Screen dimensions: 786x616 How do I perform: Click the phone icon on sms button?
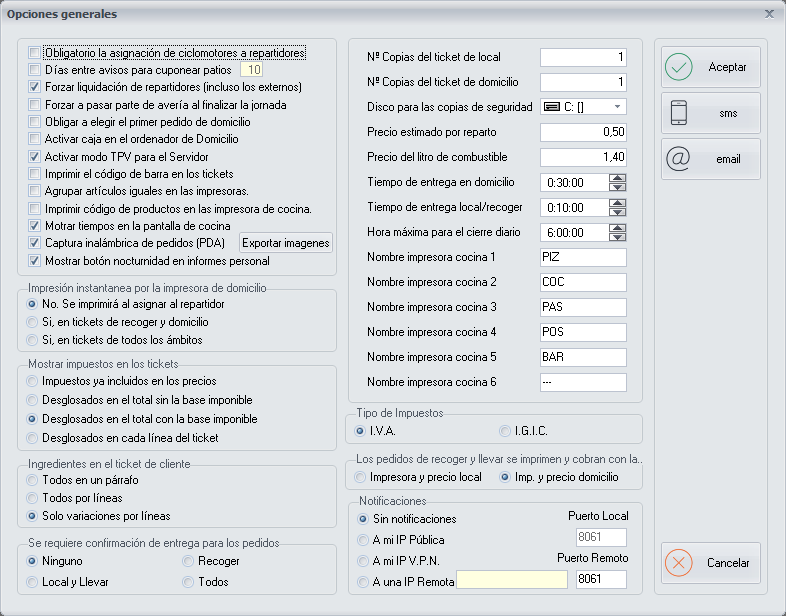tap(678, 113)
